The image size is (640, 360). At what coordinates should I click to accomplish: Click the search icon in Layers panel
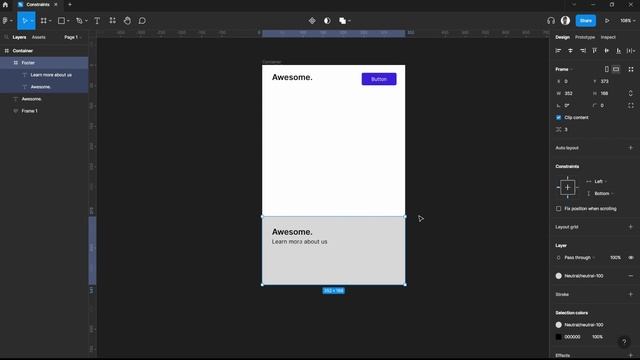tap(6, 37)
